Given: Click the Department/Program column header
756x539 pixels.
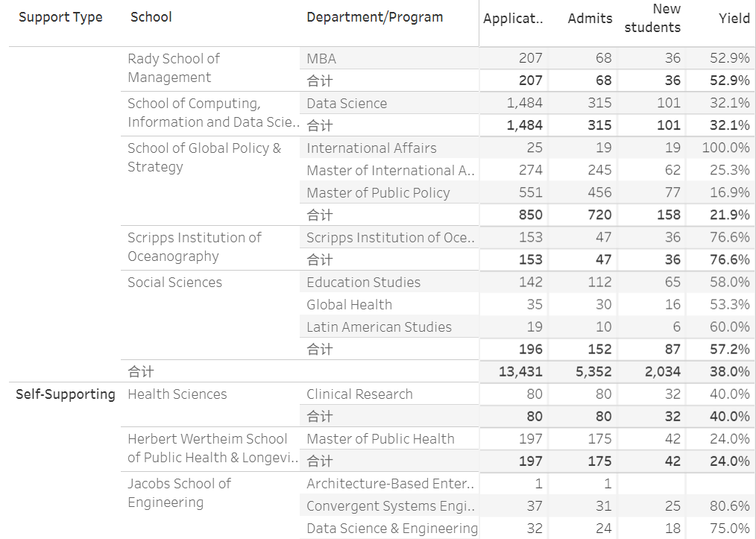Looking at the screenshot, I should (x=374, y=17).
